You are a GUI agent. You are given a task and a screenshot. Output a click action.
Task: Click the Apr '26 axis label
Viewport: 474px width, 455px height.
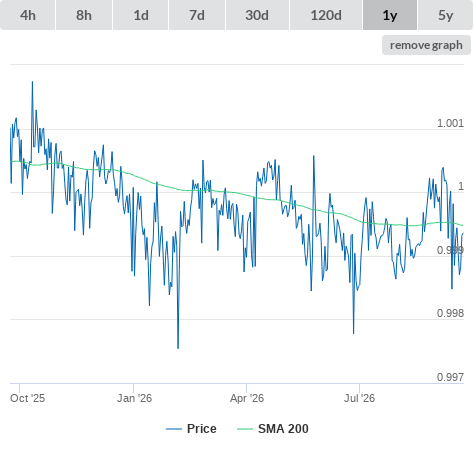click(247, 398)
